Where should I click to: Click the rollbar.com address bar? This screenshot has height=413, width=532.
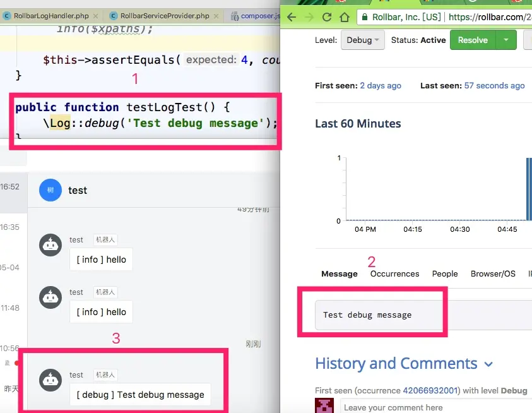(444, 17)
